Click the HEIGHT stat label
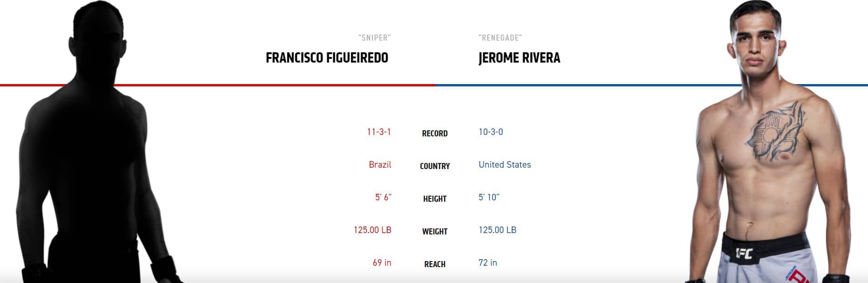Viewport: 868px width, 283px height. coord(435,199)
